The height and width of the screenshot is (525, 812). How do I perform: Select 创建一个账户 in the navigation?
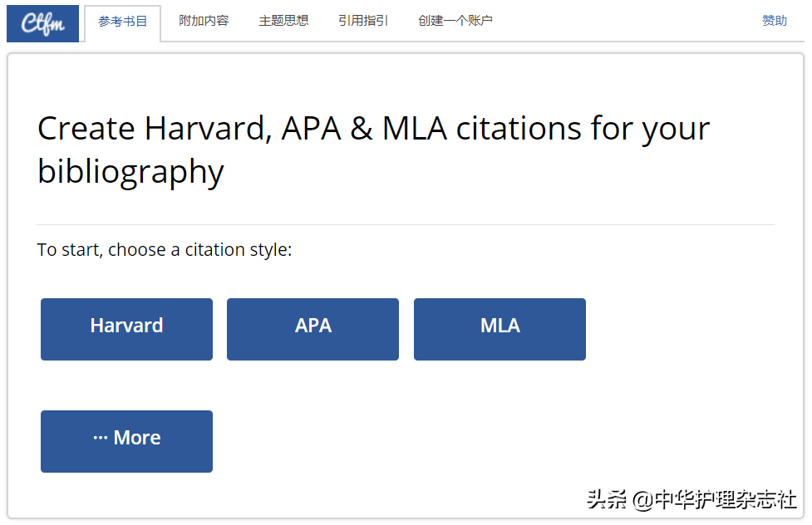[x=455, y=21]
